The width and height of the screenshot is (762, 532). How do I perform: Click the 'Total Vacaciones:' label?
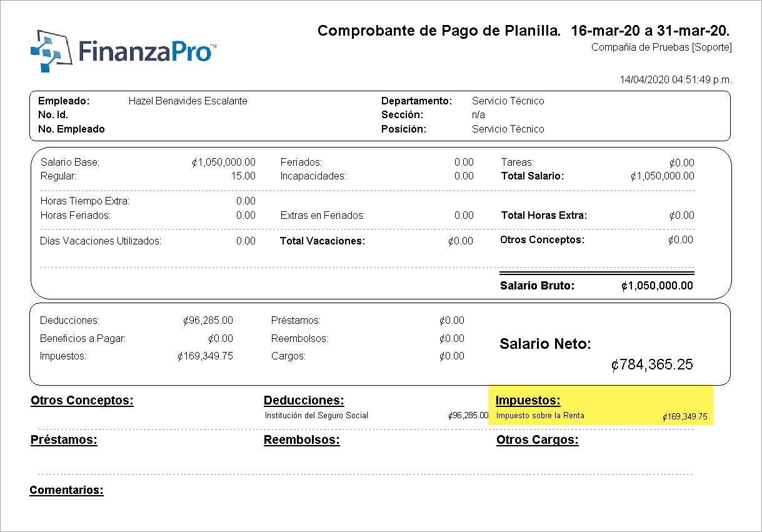pyautogui.click(x=323, y=241)
